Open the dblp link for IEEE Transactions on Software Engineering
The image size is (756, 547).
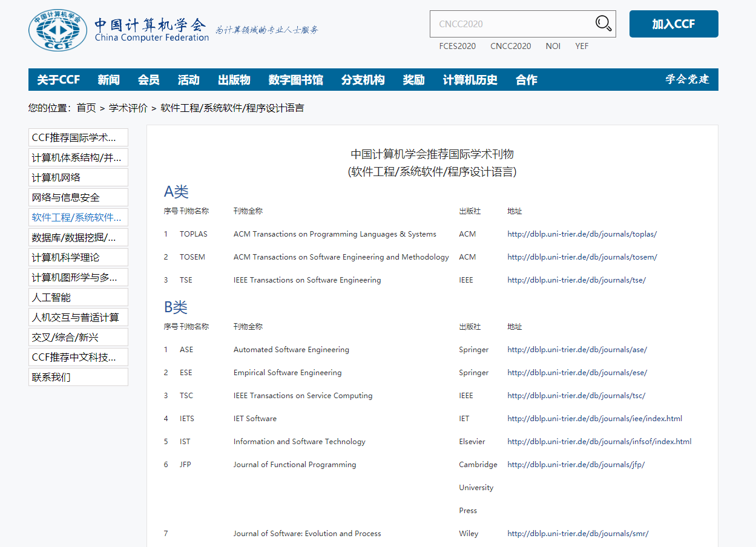click(x=576, y=280)
